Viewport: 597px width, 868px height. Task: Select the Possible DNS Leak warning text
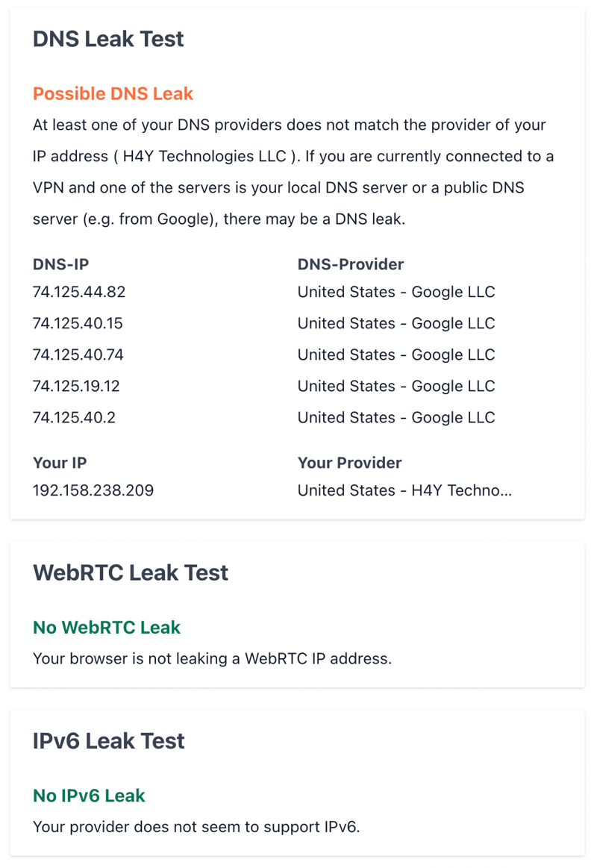[x=113, y=93]
